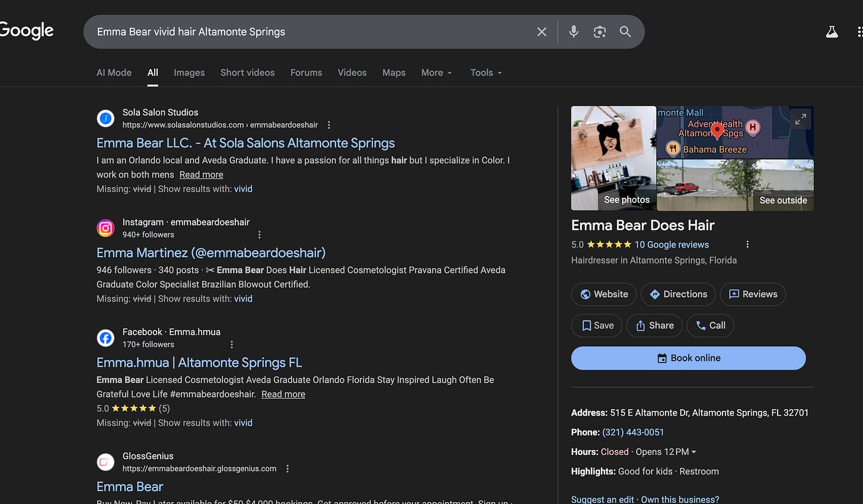Share the business listing

pyautogui.click(x=654, y=326)
